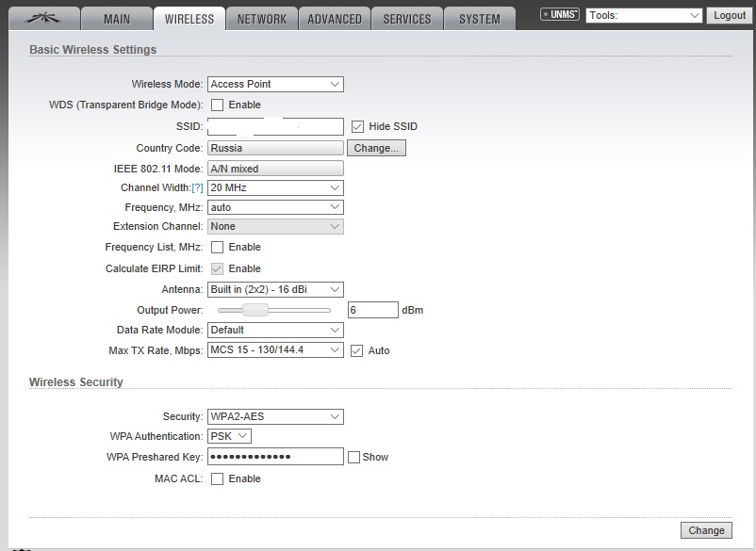Open the Frequency, MHz dropdown

(x=275, y=207)
